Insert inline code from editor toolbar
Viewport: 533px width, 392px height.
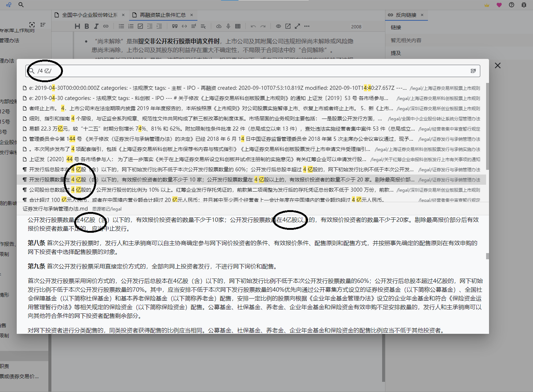pos(184,26)
